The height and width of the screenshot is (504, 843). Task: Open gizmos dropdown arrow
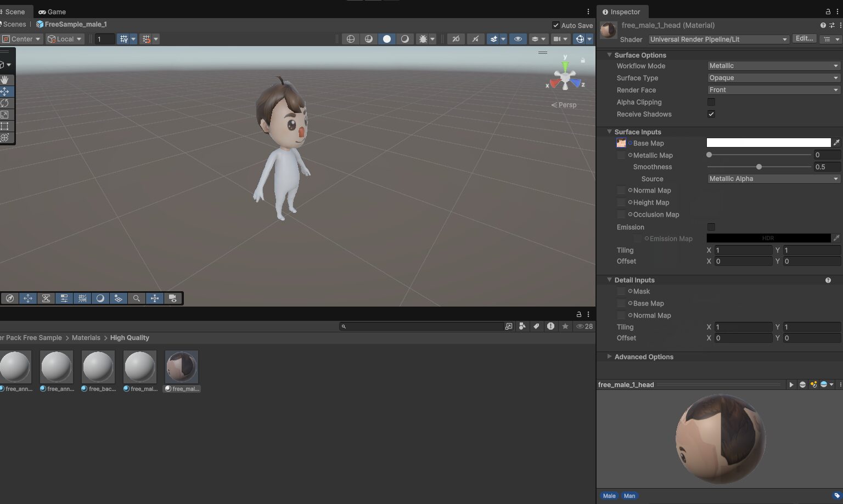coord(589,39)
